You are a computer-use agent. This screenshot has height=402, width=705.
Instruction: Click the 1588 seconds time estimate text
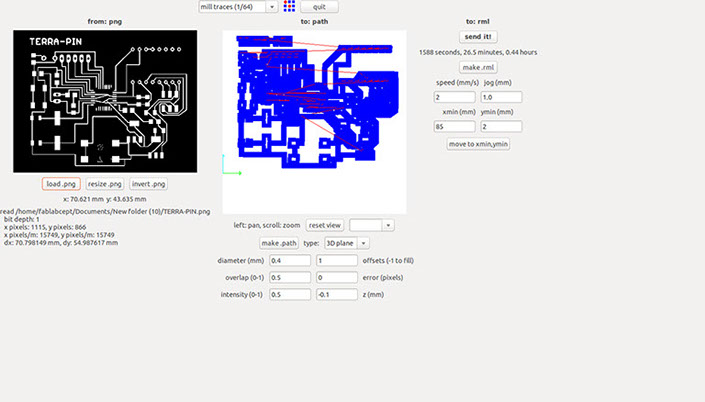tap(478, 52)
